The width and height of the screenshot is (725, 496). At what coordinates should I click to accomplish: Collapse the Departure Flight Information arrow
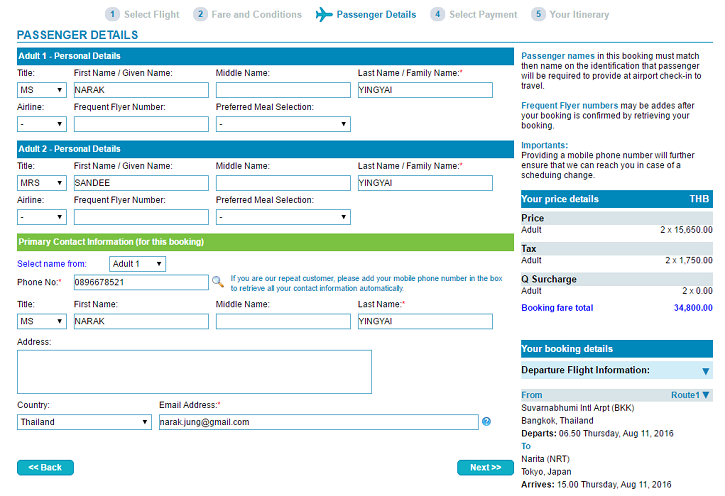tap(706, 371)
